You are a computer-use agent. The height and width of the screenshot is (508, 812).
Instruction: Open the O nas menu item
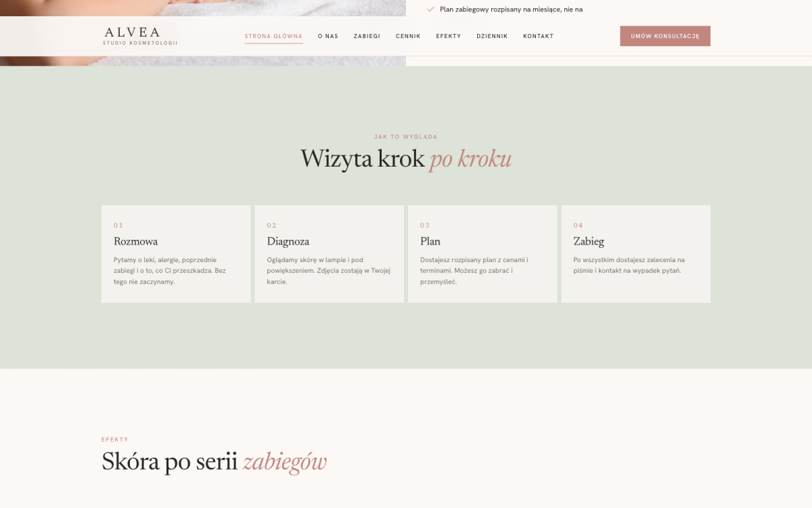328,36
